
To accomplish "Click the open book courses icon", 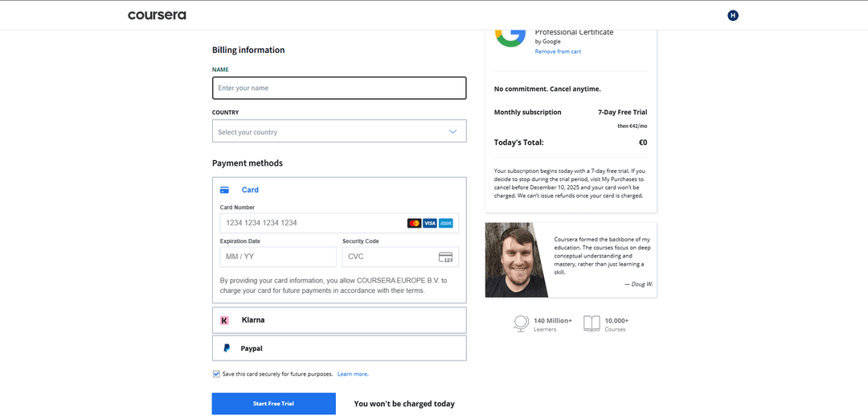I will point(592,323).
